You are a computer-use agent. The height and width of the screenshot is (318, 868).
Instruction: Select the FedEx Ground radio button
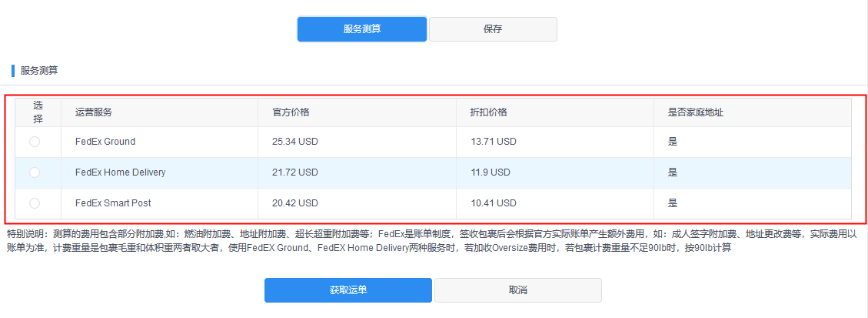[x=35, y=142]
